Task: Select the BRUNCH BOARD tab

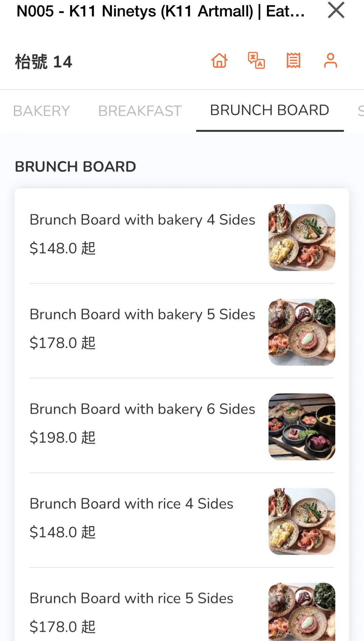Action: [x=270, y=110]
